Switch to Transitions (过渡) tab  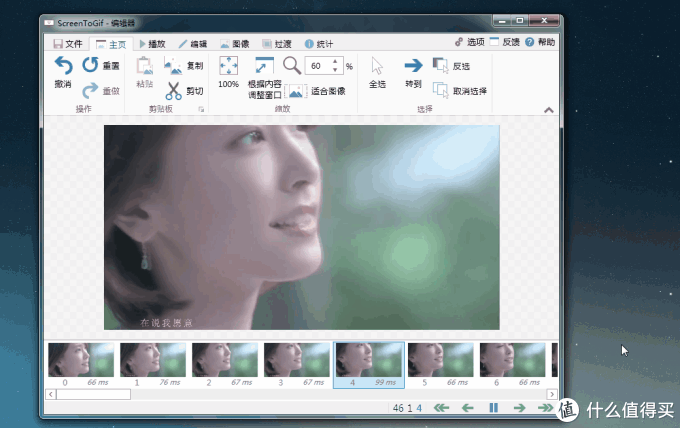277,44
